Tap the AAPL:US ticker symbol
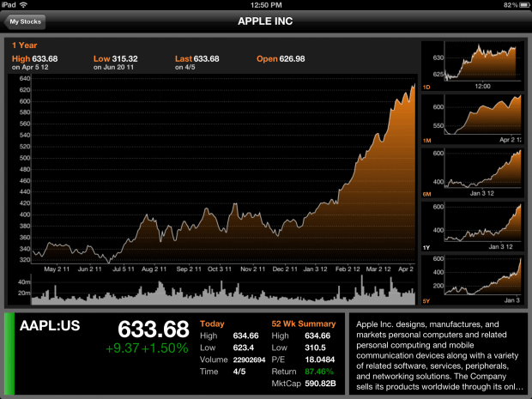 click(50, 326)
